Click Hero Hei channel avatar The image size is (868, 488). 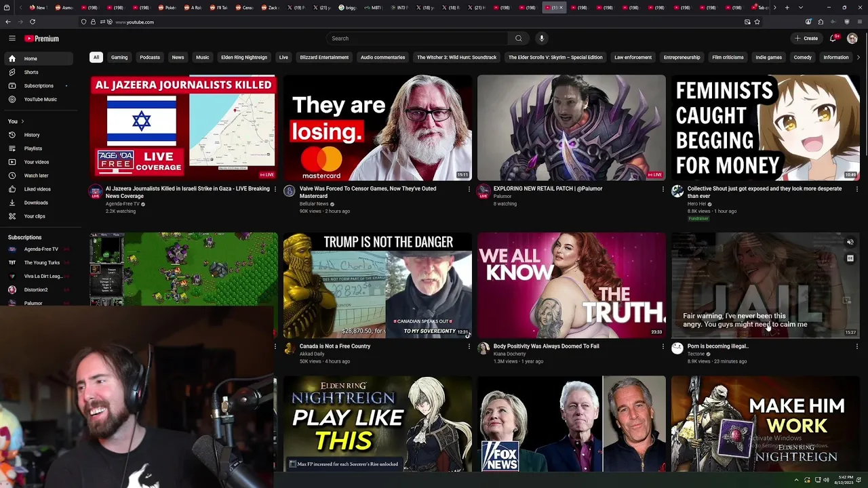pos(677,191)
